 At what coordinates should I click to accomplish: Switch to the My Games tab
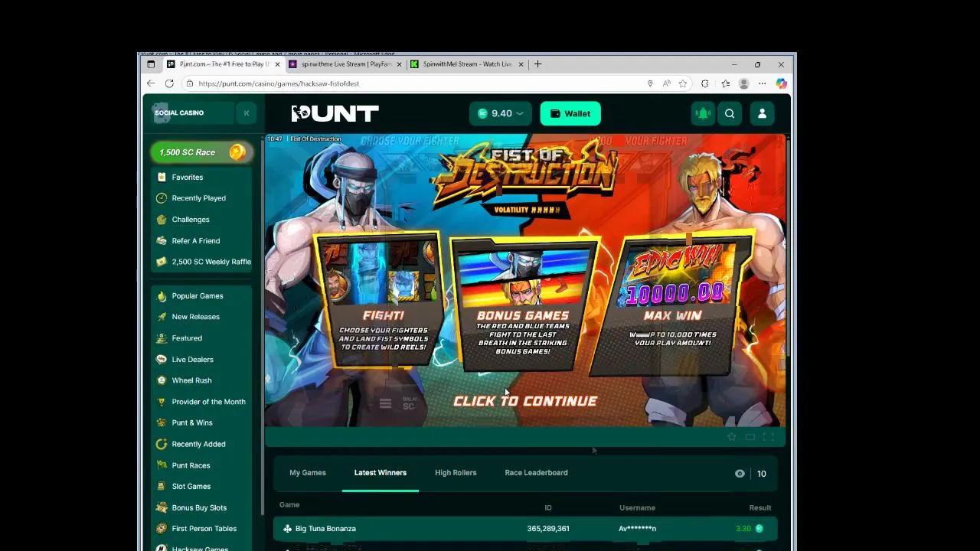pyautogui.click(x=308, y=473)
